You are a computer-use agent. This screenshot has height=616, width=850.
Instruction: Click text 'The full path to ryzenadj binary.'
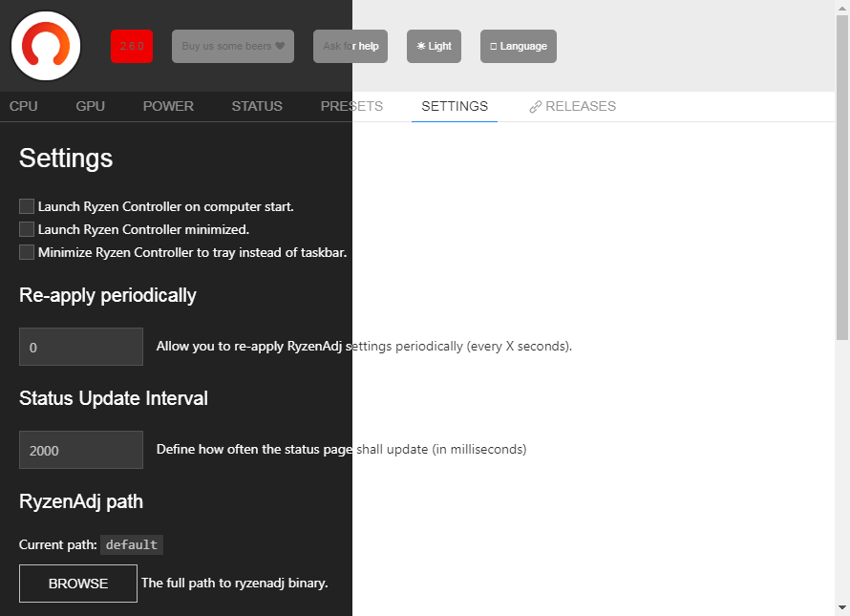coord(235,583)
